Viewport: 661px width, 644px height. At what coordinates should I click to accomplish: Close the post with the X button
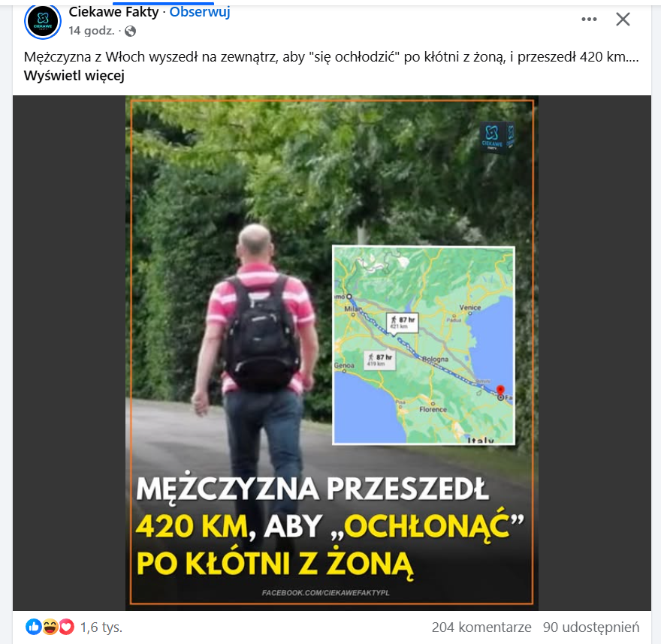point(623,20)
